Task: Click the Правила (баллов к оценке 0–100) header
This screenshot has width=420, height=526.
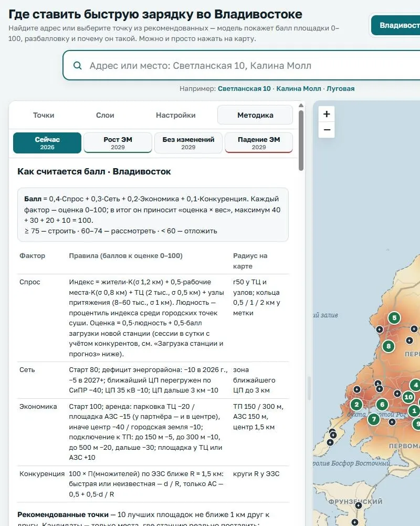Action: (x=125, y=255)
